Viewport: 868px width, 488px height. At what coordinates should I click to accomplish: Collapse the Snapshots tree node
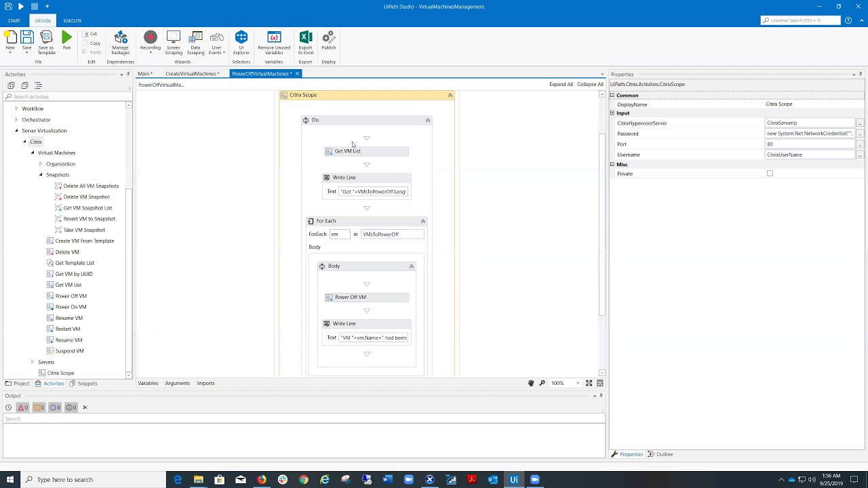(x=41, y=175)
